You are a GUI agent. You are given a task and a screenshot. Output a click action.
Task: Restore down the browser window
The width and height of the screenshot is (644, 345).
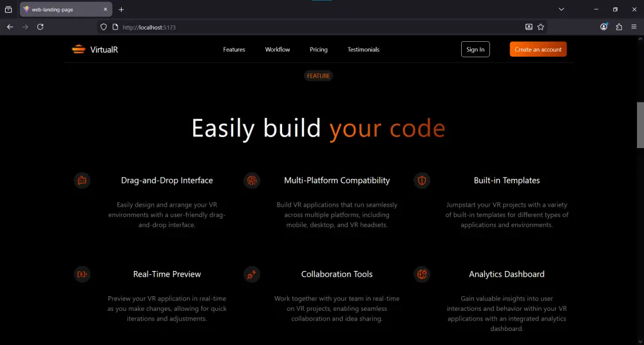point(615,10)
